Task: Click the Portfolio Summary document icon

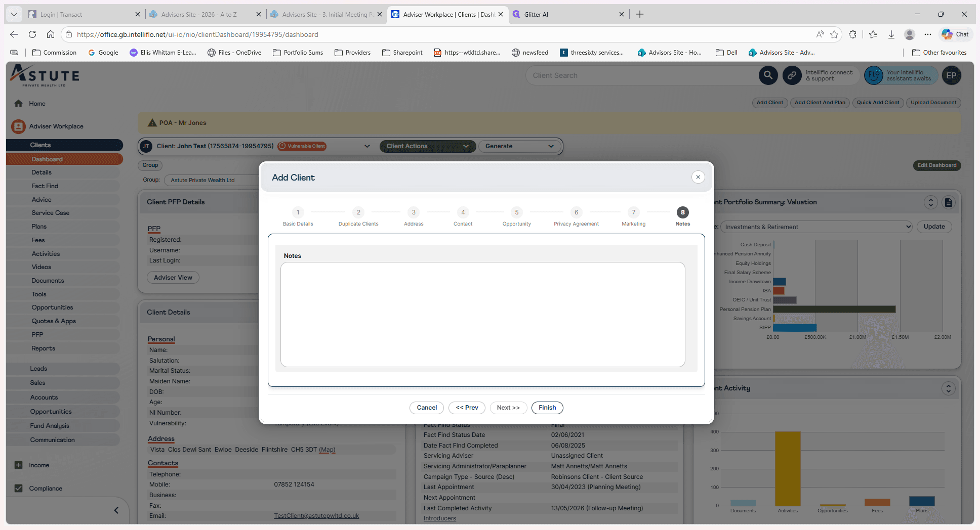Action: click(x=949, y=202)
